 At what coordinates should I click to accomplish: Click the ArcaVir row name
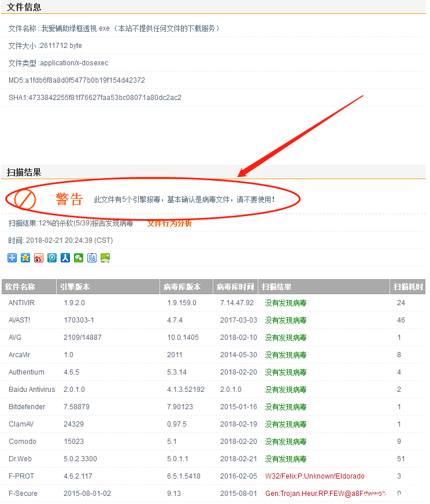19,355
